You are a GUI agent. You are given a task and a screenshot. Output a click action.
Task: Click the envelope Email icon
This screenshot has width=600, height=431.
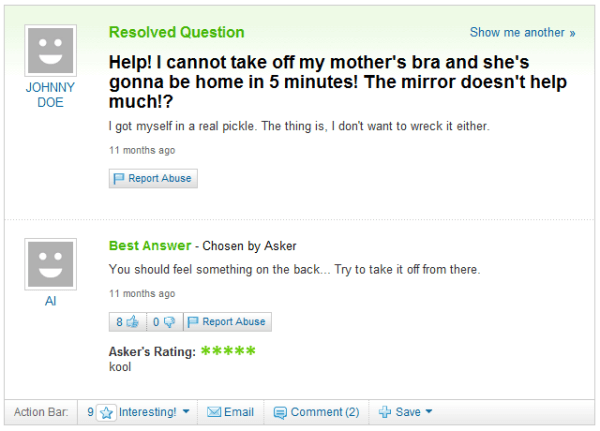pyautogui.click(x=214, y=412)
